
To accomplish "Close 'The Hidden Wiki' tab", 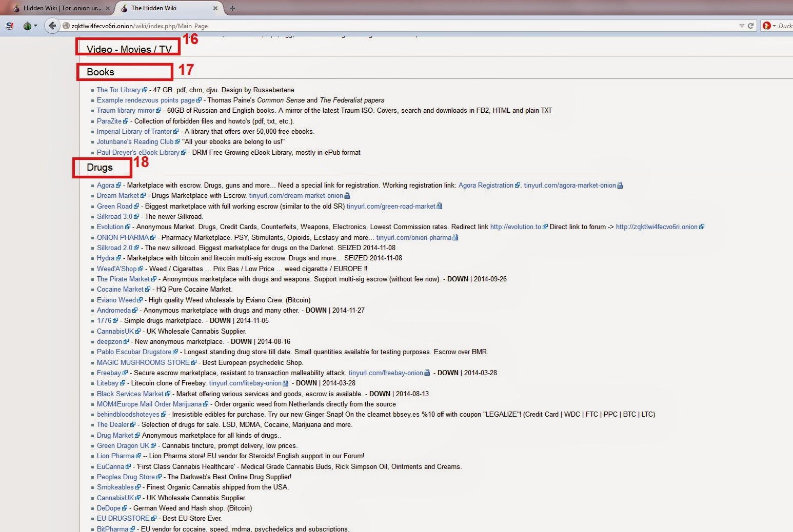I will 215,8.
